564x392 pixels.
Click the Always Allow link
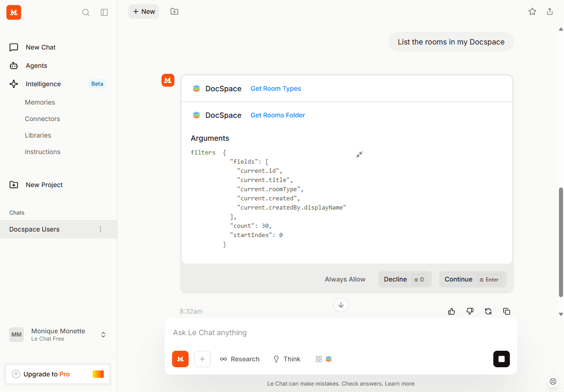click(x=345, y=279)
